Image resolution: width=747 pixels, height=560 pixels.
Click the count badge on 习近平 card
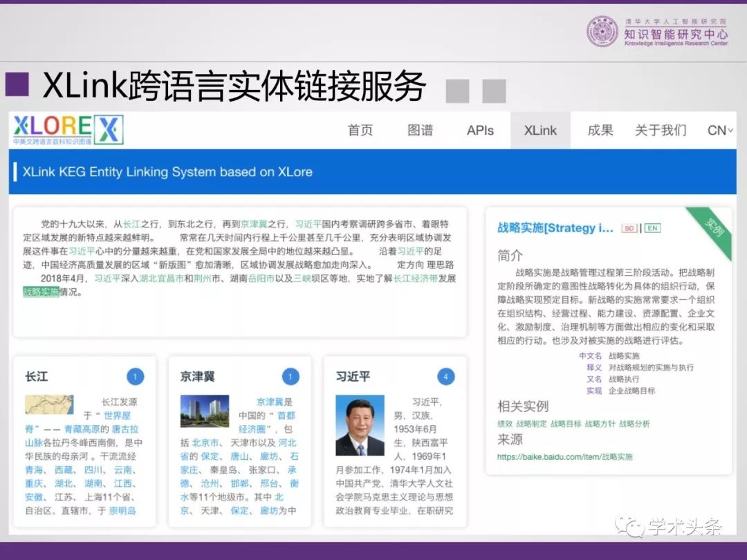(x=446, y=377)
